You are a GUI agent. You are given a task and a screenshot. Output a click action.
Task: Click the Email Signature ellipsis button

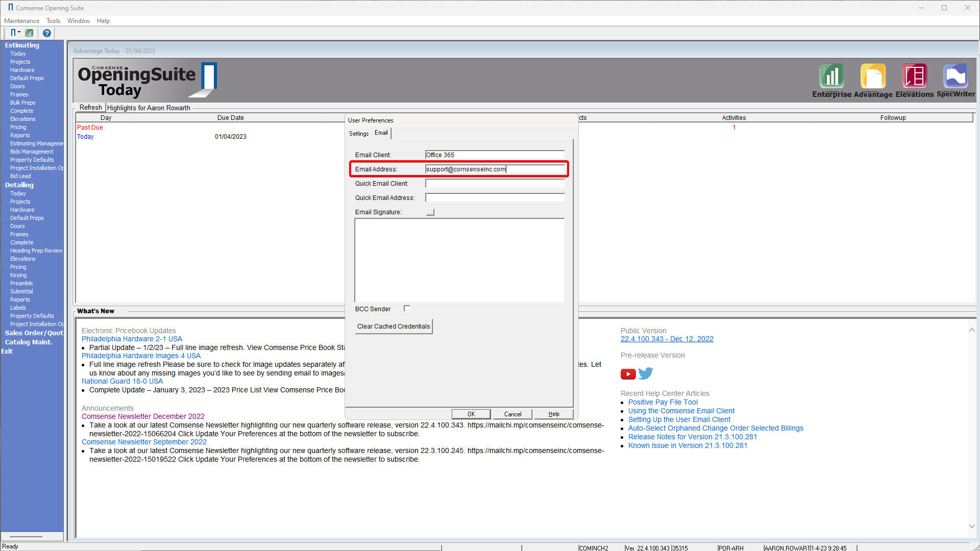pos(430,212)
